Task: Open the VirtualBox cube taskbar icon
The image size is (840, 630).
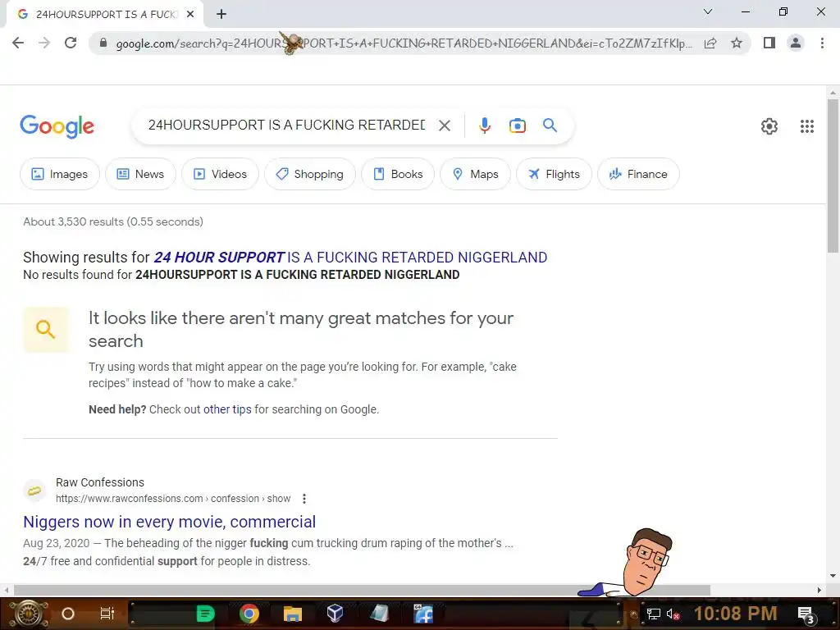Action: tap(335, 614)
